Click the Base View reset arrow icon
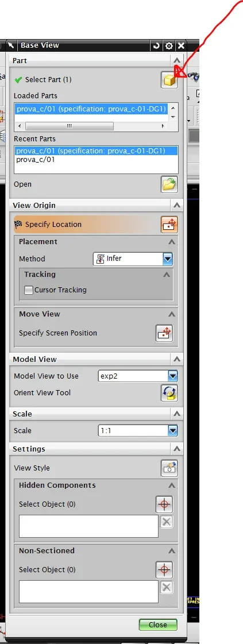The width and height of the screenshot is (243, 644). 156,45
